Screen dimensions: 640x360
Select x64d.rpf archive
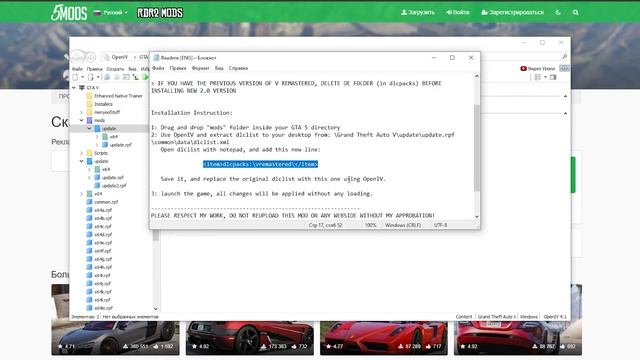point(103,235)
